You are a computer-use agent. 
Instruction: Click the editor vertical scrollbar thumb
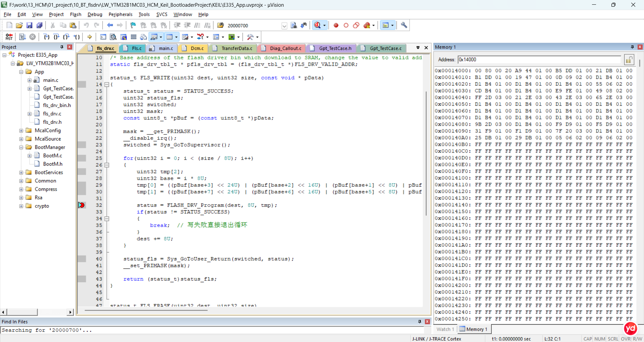426,153
